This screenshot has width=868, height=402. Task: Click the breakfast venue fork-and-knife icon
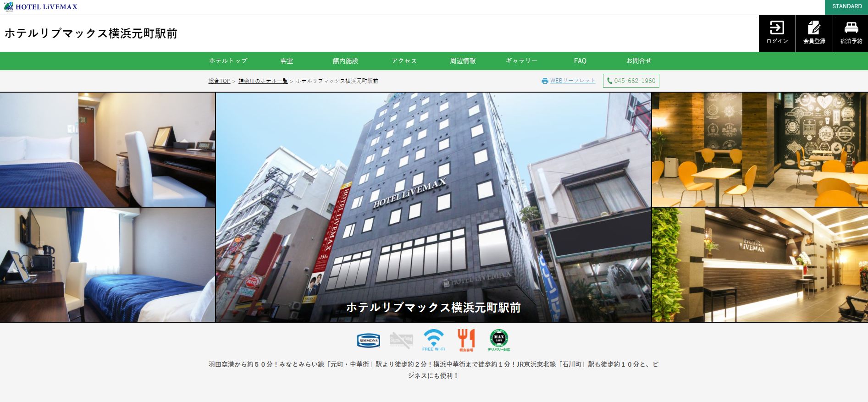466,340
